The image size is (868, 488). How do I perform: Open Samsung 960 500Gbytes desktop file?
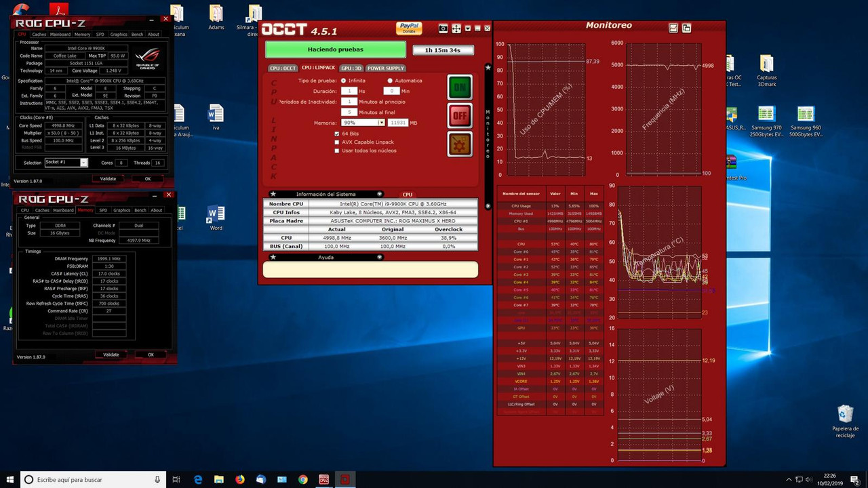(x=806, y=122)
